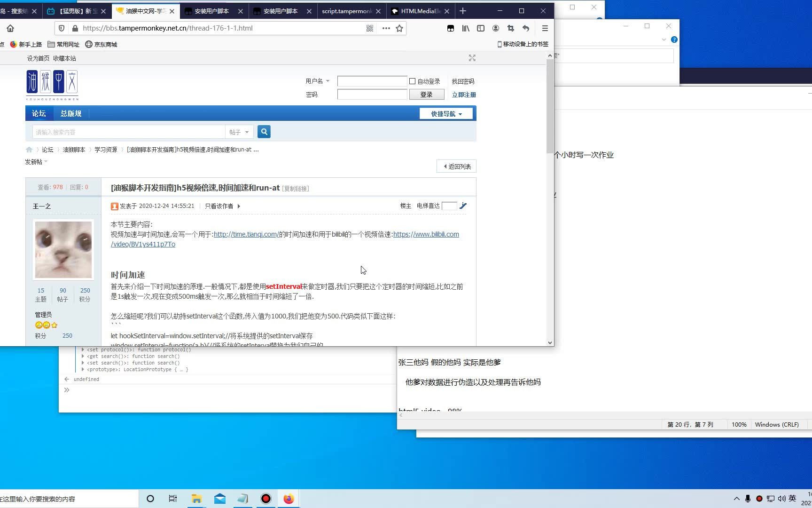This screenshot has width=812, height=508.
Task: Open Windows Task View
Action: coord(173,499)
